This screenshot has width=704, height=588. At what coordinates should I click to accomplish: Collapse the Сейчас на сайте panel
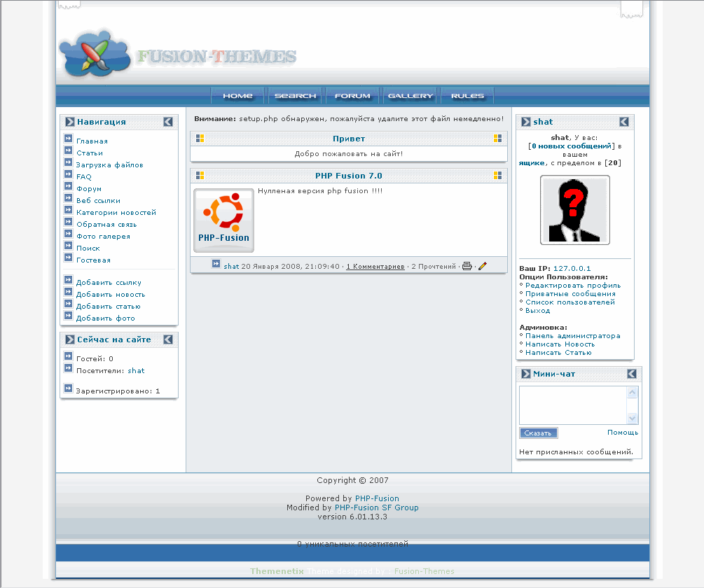[x=168, y=339]
